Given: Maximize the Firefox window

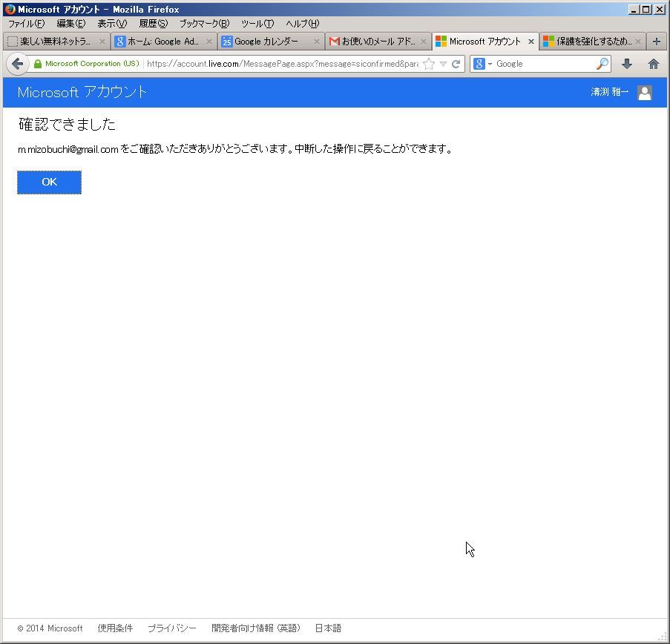Looking at the screenshot, I should click(646, 10).
